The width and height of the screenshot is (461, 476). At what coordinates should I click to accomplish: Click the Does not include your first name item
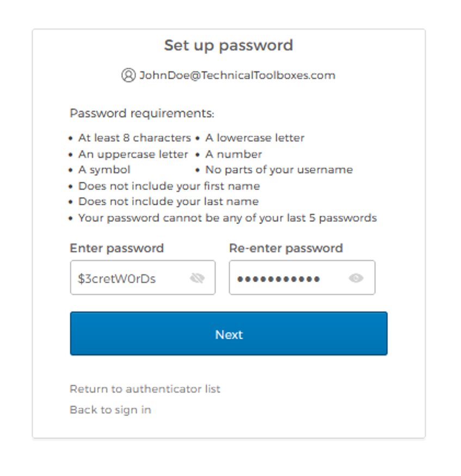(169, 186)
